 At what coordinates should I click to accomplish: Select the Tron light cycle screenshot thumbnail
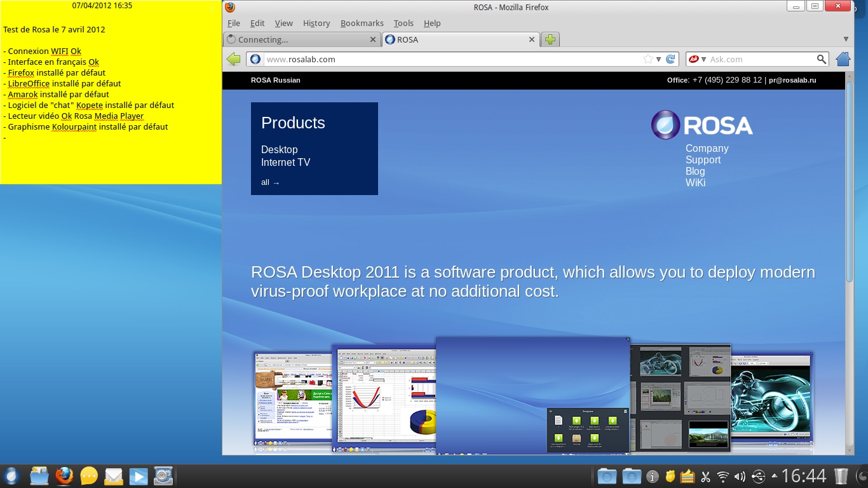tap(772, 398)
